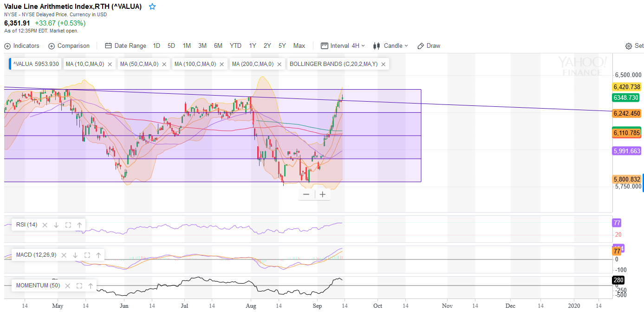Select the YTD range
The image size is (644, 318).
coord(235,45)
